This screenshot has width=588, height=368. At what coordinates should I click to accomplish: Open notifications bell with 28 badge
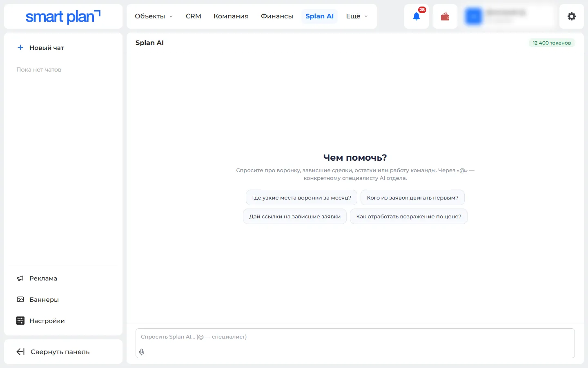point(416,16)
